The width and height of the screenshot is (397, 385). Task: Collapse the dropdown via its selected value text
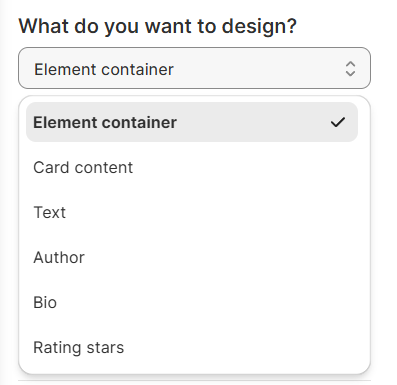click(104, 69)
